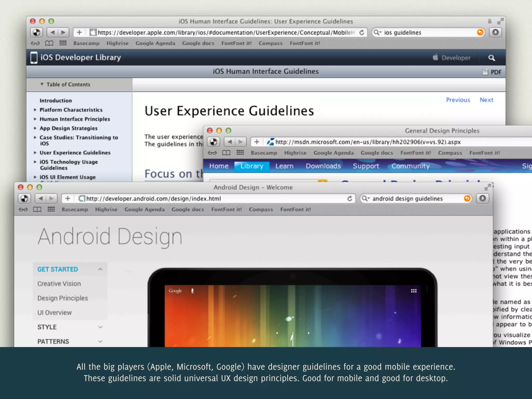Screen dimensions: 532x399
Task: Expand the STYLE section chevron
Action: tap(100, 327)
